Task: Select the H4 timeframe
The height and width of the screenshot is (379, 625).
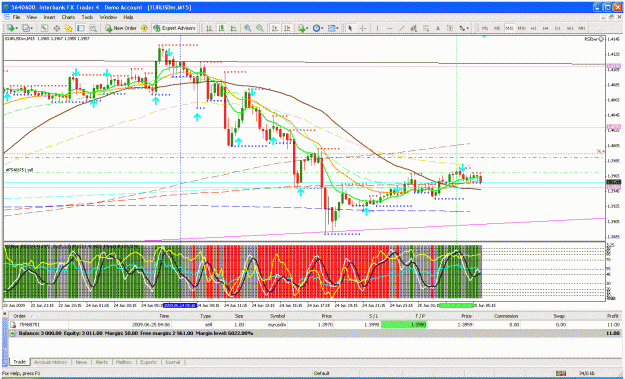Action: [545, 28]
